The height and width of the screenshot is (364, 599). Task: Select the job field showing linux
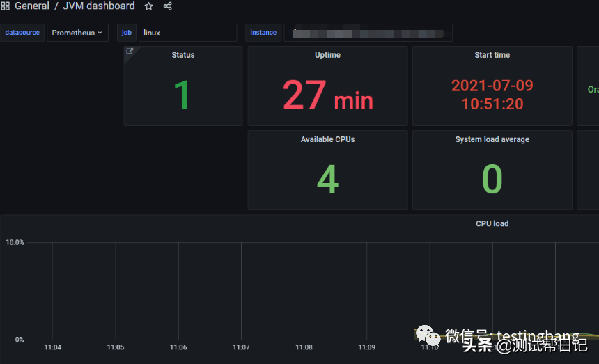point(187,33)
